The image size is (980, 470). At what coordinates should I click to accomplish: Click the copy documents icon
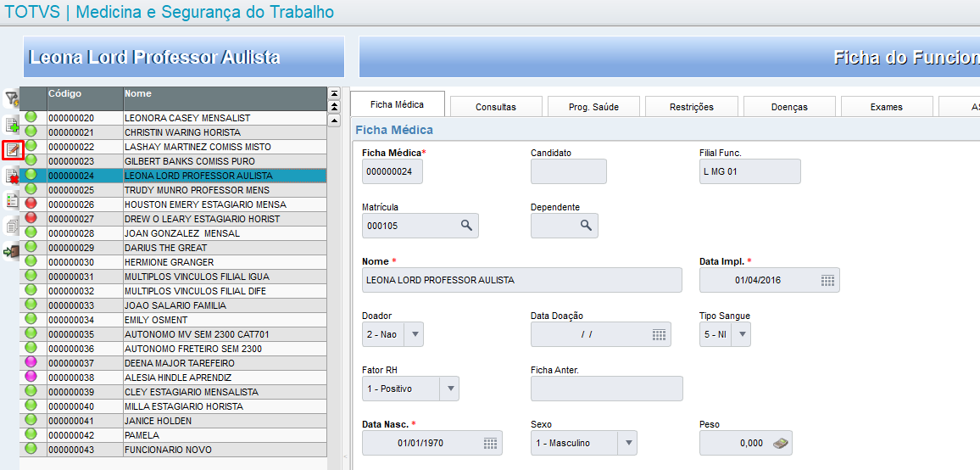[12, 226]
